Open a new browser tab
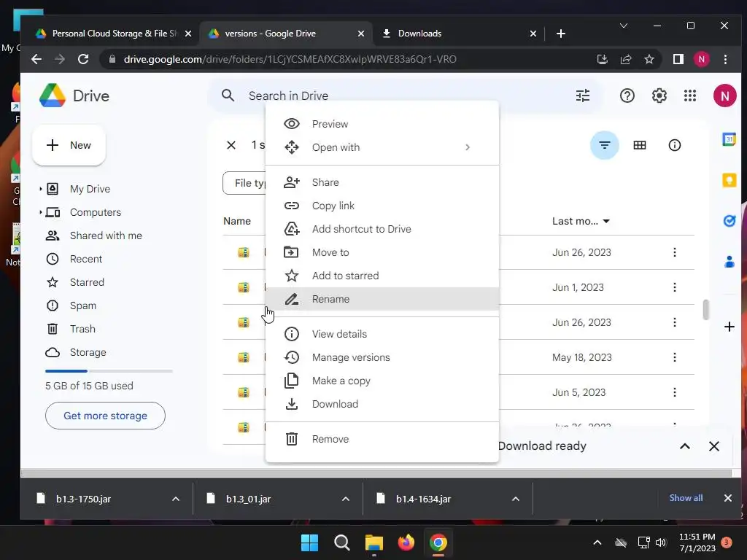This screenshot has width=747, height=560. point(561,34)
